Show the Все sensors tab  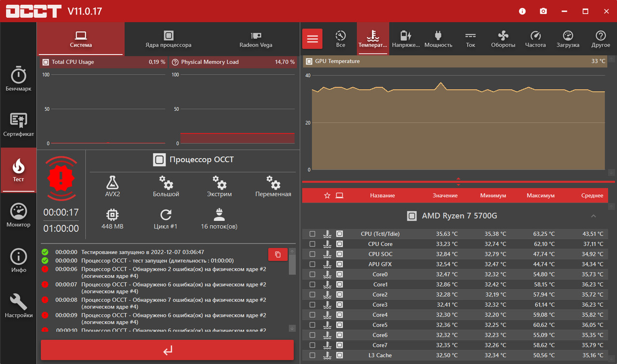tap(341, 39)
